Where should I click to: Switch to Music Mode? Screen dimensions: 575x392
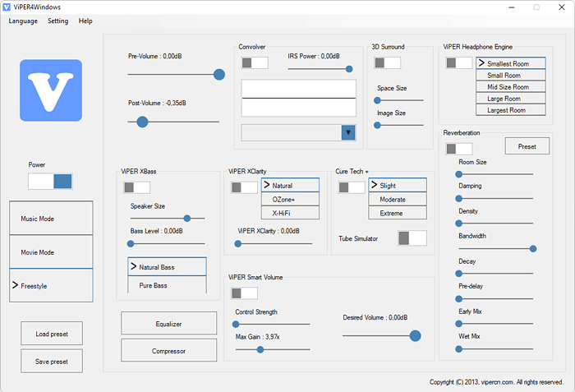point(51,218)
